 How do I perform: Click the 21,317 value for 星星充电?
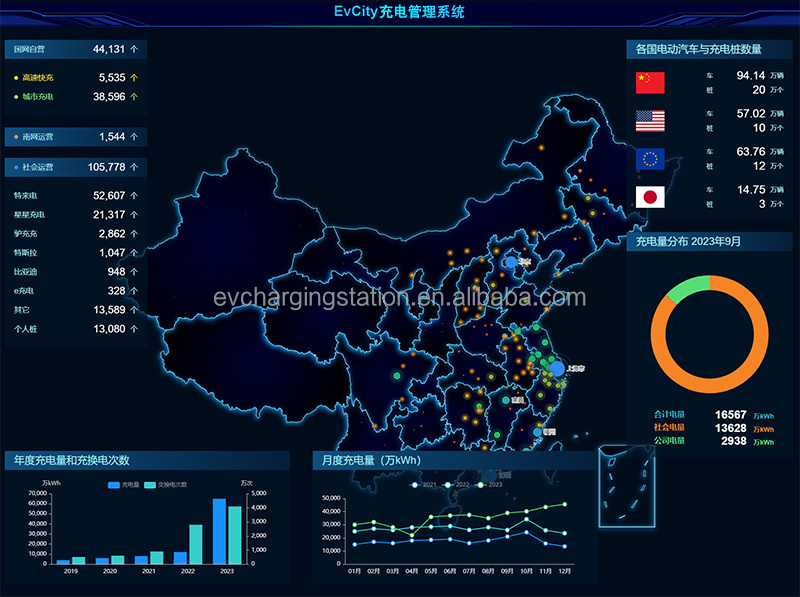coord(109,215)
